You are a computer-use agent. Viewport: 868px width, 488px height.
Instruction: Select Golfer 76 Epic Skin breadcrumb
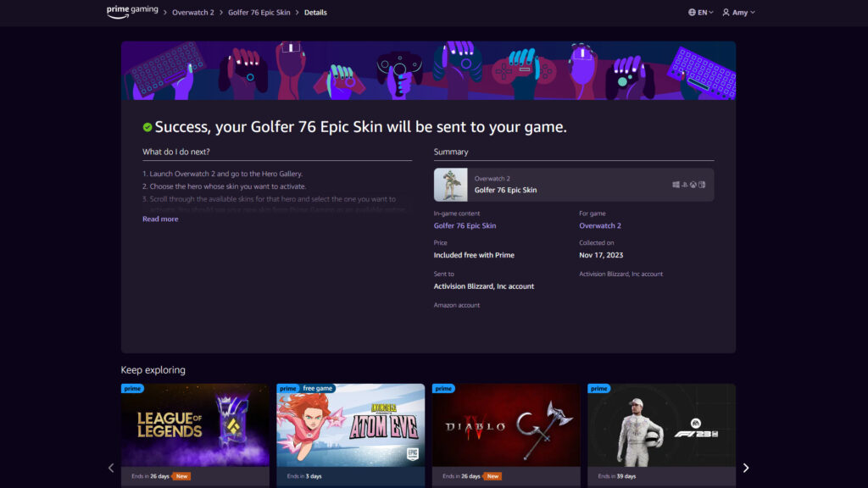click(259, 13)
